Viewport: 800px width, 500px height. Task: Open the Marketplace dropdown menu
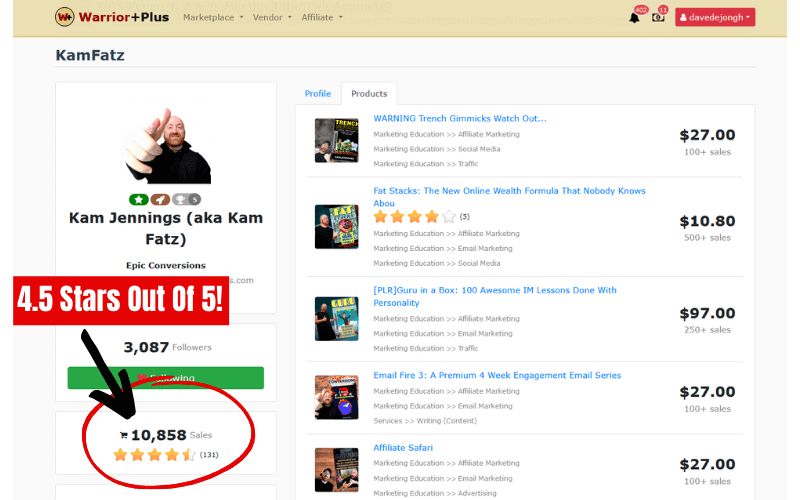[213, 17]
